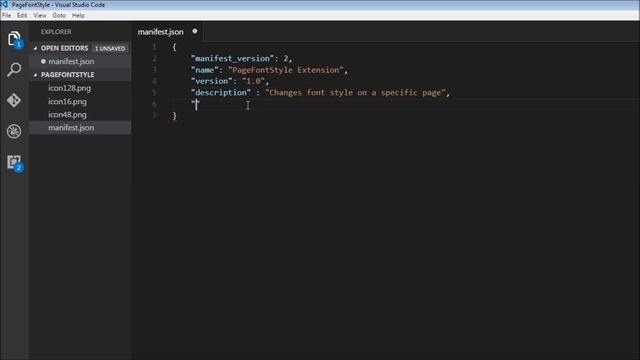Open the Search view in activity bar

point(14,70)
